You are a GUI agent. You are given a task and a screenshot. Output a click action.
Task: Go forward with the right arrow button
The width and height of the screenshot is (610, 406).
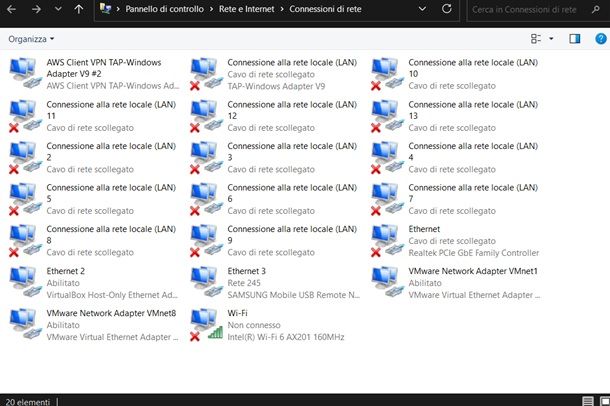[x=36, y=9]
